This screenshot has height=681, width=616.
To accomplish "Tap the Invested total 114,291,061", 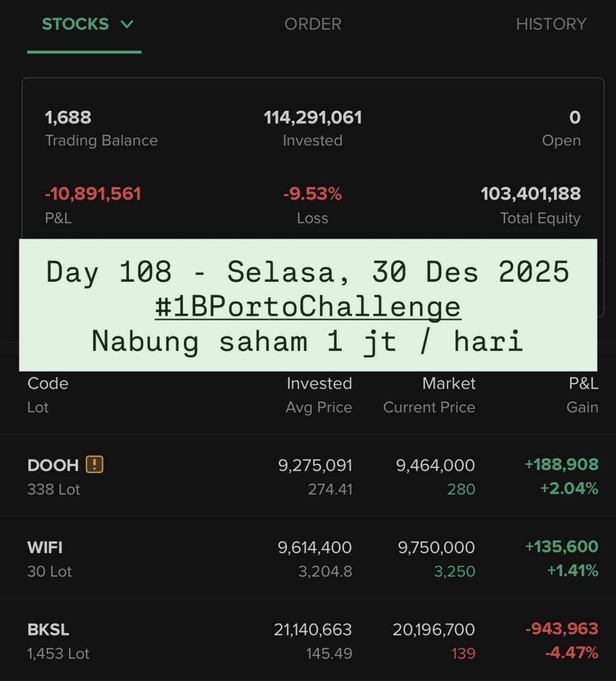I will (x=313, y=117).
